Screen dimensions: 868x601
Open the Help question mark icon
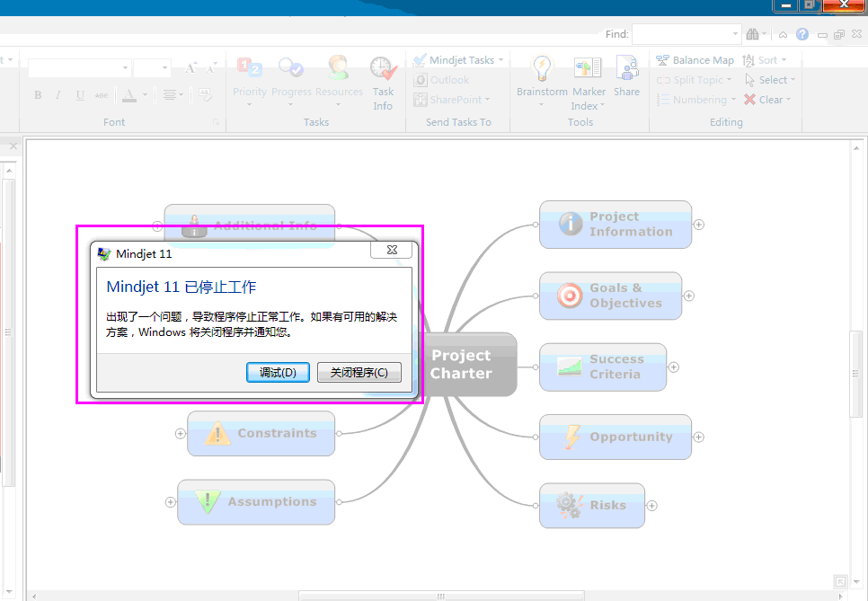tap(802, 34)
